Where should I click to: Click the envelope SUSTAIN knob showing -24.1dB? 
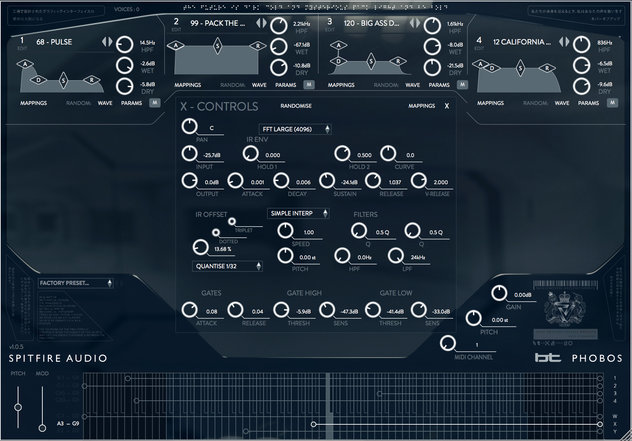[x=327, y=181]
